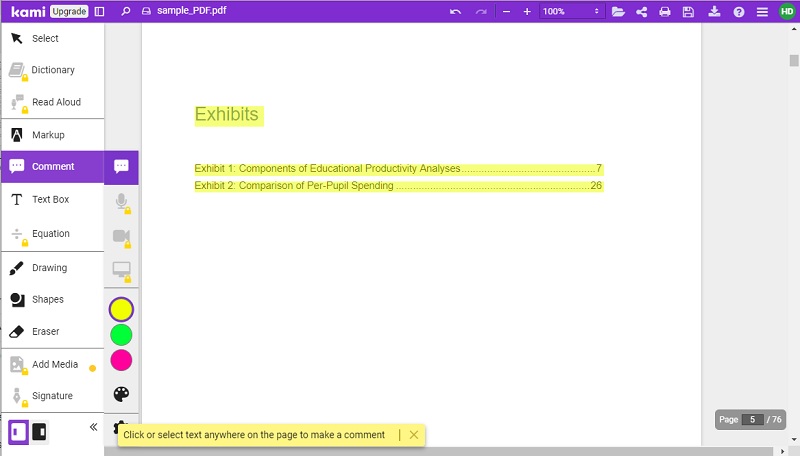
Task: Select the yellow color swatch
Action: pos(121,310)
